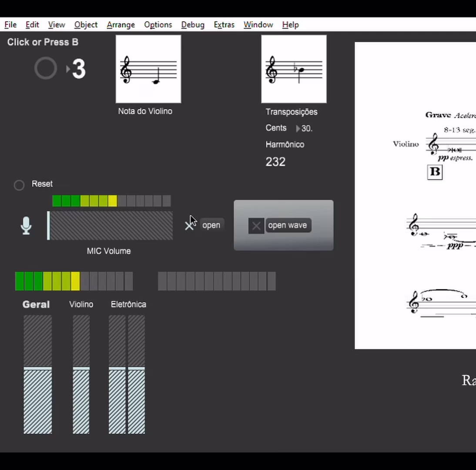Click rehearsal mark B in the score
Screen dimensions: 476x470
click(435, 172)
